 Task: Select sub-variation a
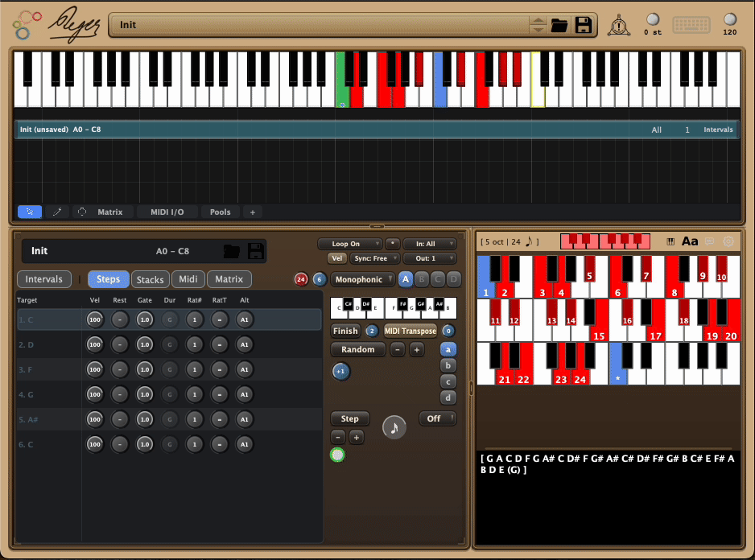click(448, 349)
